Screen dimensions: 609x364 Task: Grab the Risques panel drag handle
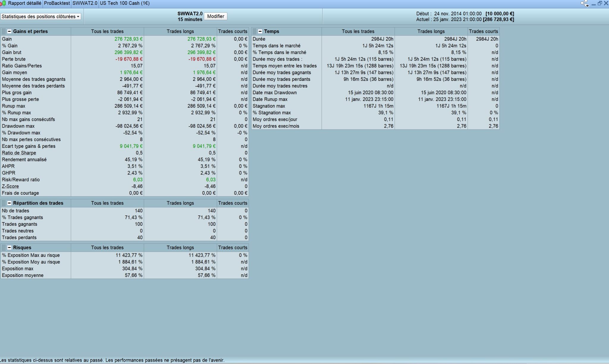pyautogui.click(x=4, y=248)
